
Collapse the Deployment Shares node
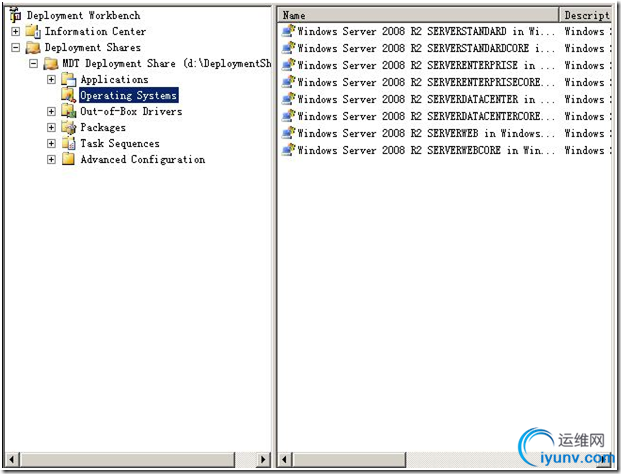(15, 48)
